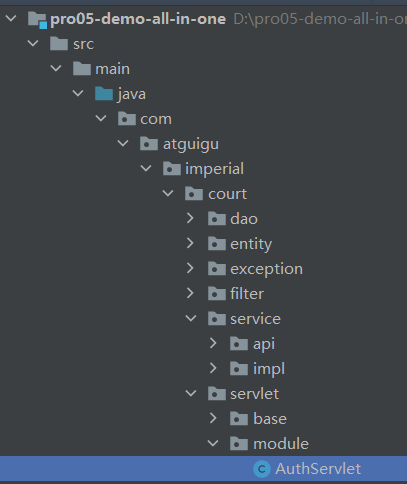
Task: Select the court package label
Action: pyautogui.click(x=227, y=194)
